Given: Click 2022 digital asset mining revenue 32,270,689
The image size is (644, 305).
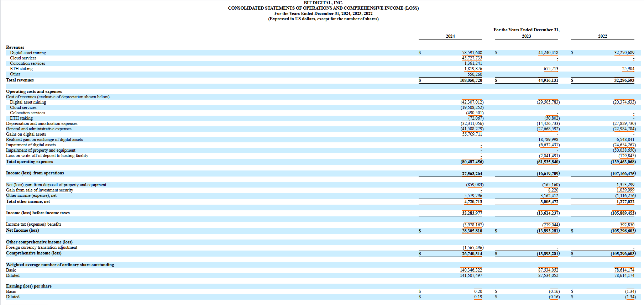Looking at the screenshot, I should 624,53.
